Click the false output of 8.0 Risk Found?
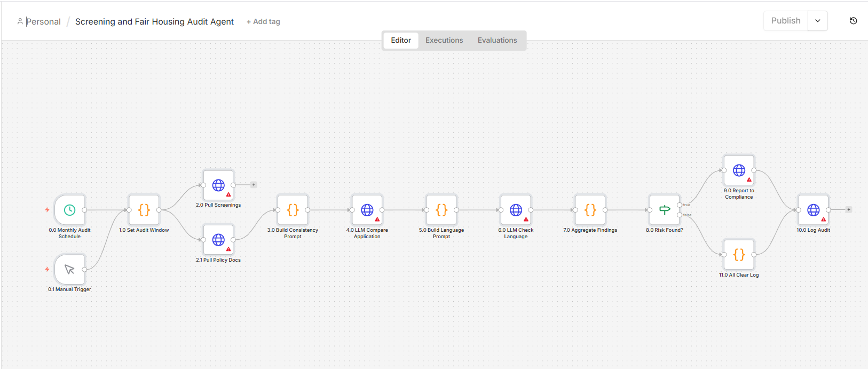868x369 pixels. [x=680, y=215]
